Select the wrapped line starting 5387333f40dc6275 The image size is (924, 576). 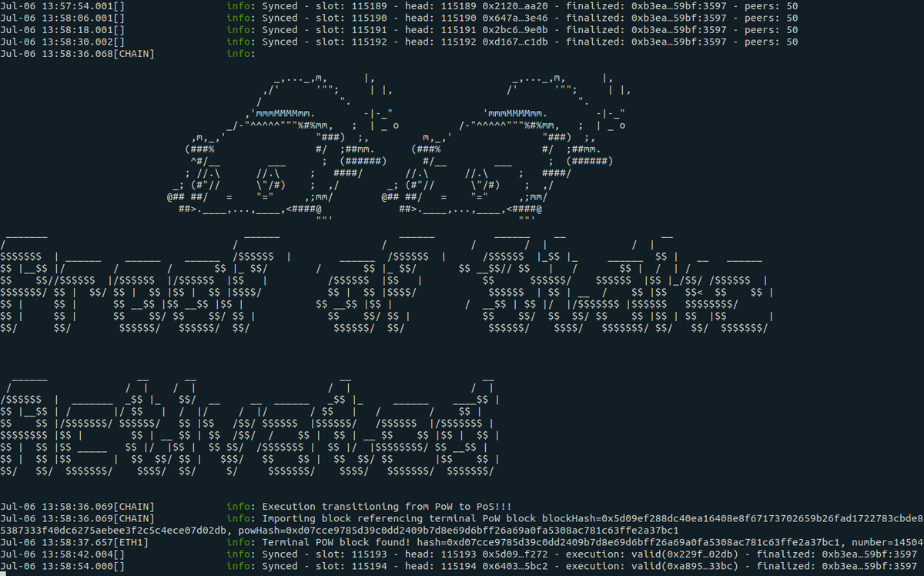click(340, 531)
